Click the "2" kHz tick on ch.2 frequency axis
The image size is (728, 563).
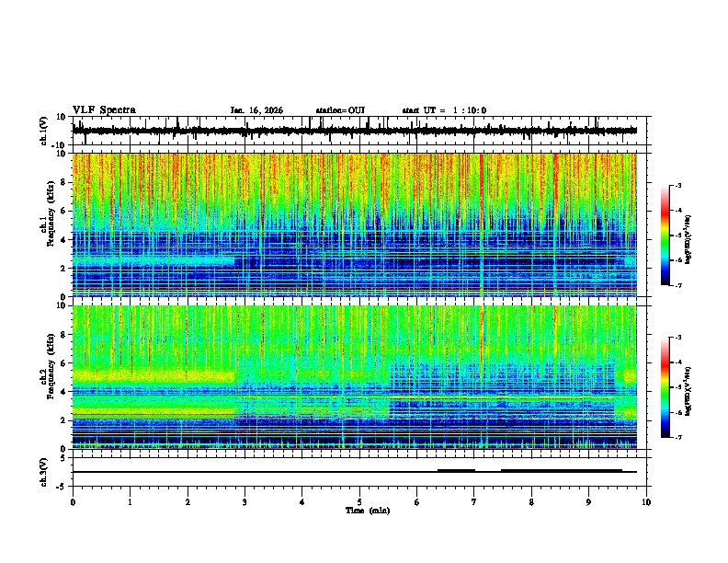(x=64, y=420)
